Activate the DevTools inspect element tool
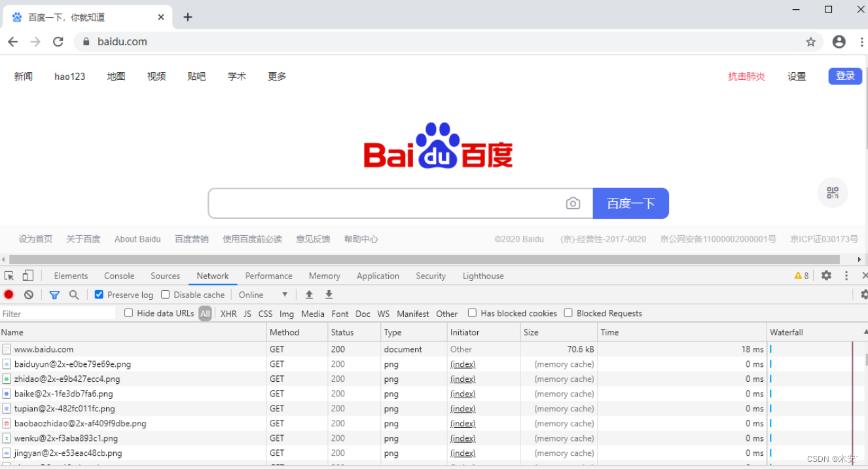Viewport: 868px width, 469px height. tap(9, 276)
